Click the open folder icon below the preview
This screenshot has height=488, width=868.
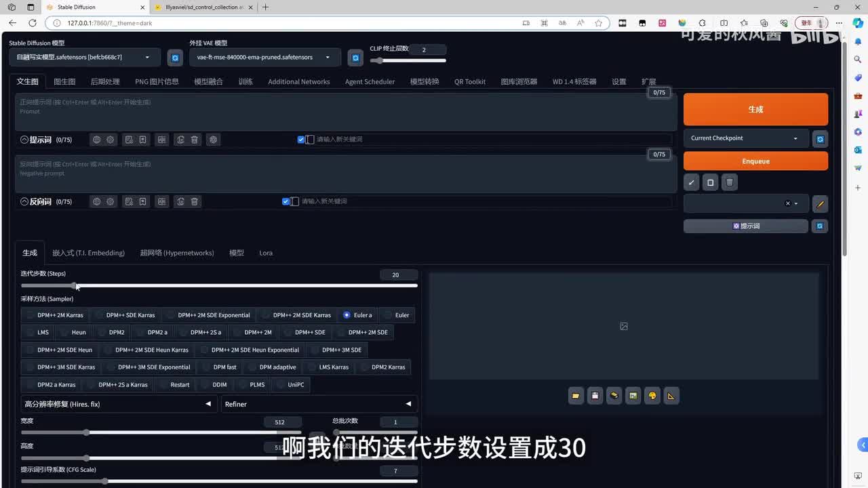[576, 396]
